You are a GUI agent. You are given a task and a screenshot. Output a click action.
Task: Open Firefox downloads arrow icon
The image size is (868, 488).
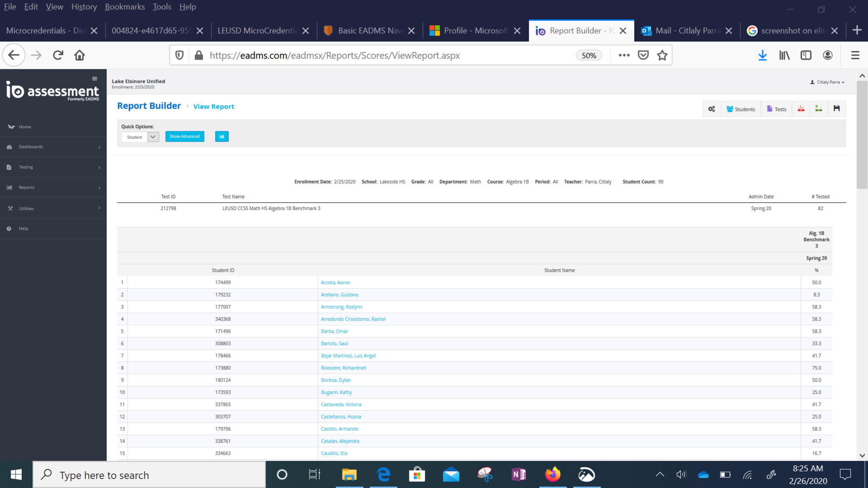point(762,55)
